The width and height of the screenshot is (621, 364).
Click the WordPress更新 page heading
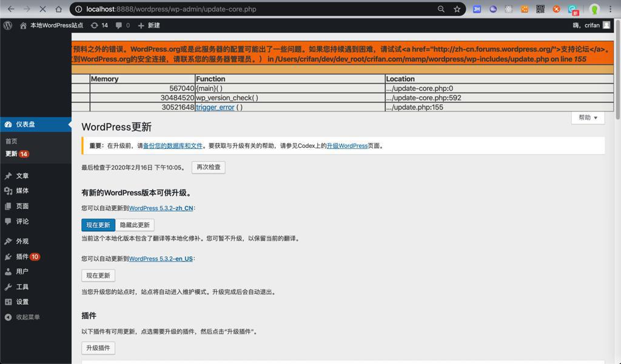[116, 127]
